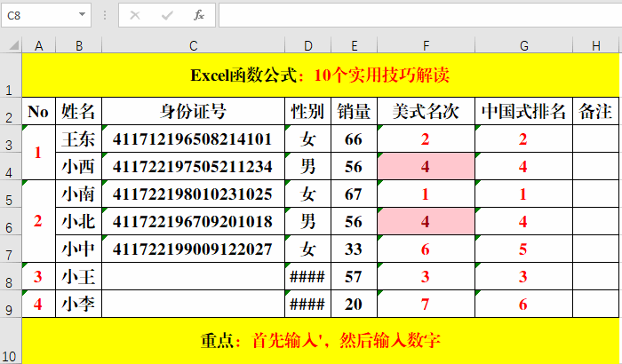The height and width of the screenshot is (364, 622).
Task: Select ID cell 411722199009122027
Action: (193, 249)
